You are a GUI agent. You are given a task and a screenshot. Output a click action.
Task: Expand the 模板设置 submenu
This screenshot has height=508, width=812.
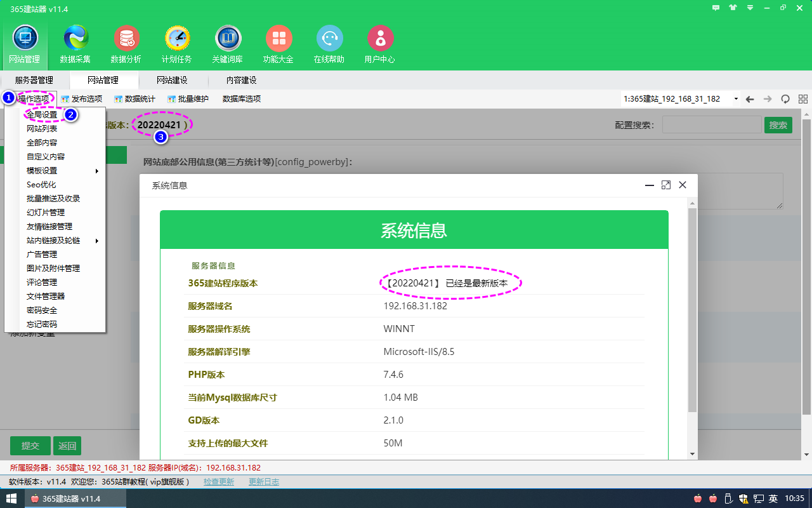click(x=62, y=170)
